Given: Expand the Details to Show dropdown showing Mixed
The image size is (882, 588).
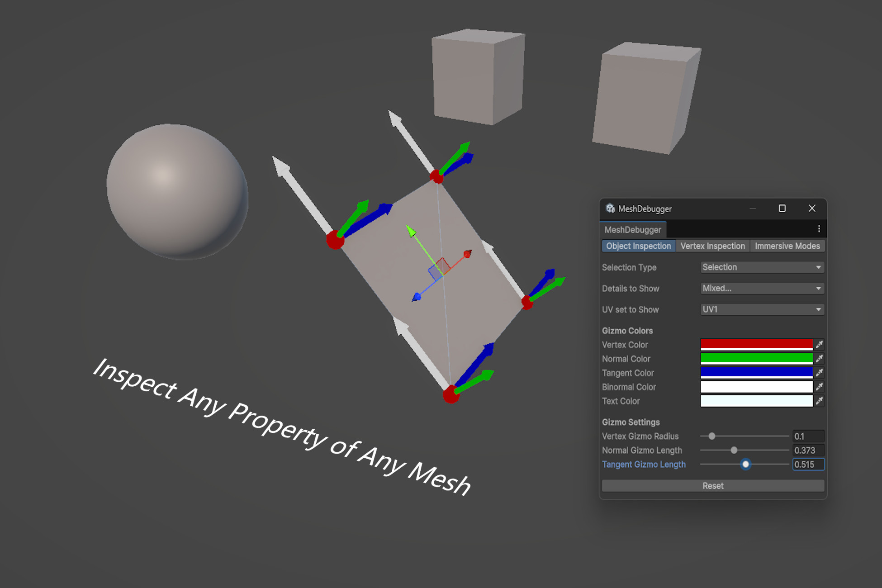Looking at the screenshot, I should tap(762, 288).
